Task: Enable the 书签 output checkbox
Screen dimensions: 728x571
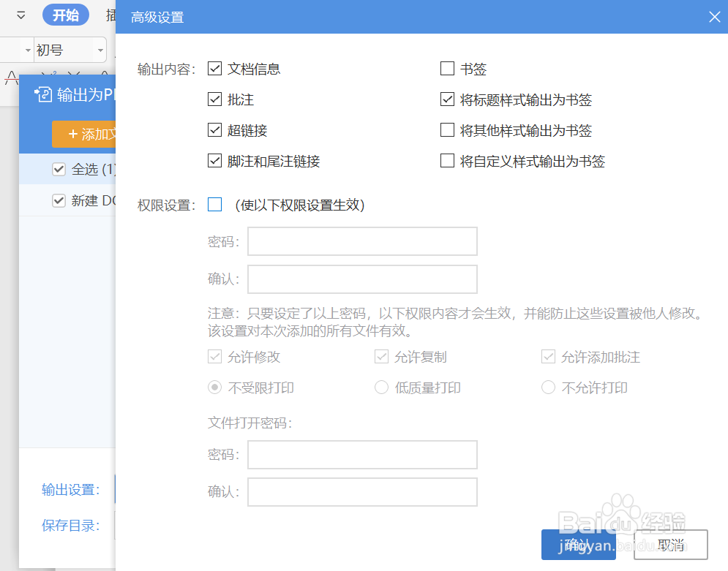Action: click(447, 69)
